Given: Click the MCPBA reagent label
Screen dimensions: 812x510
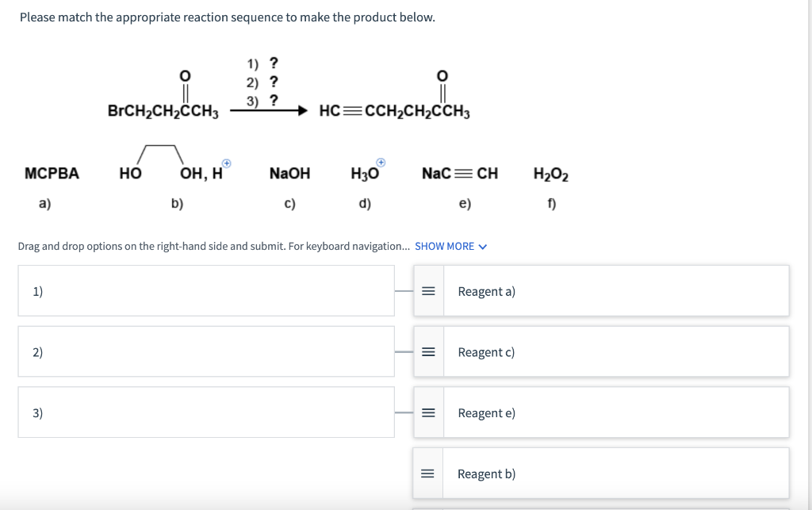Looking at the screenshot, I should (x=52, y=173).
